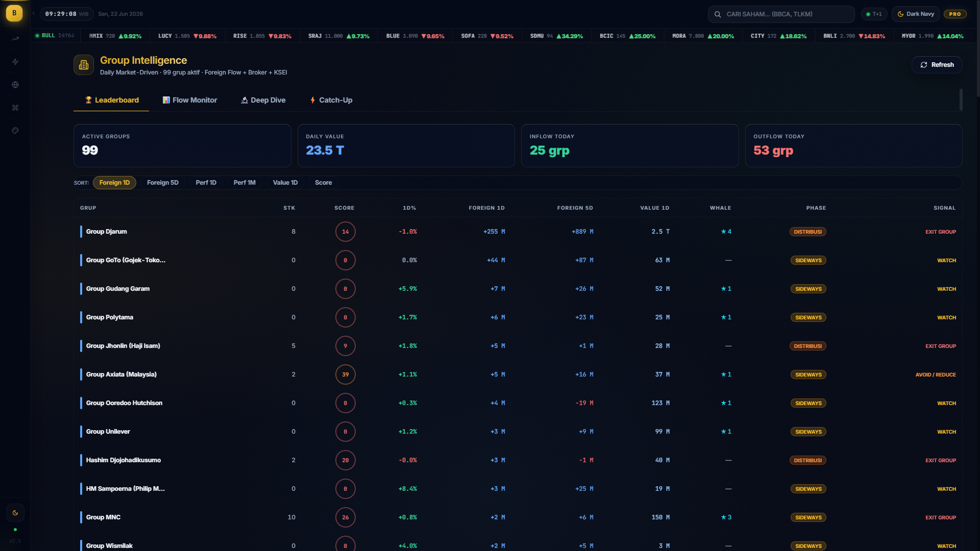980x551 pixels.
Task: Click the Refresh button
Action: tap(937, 65)
